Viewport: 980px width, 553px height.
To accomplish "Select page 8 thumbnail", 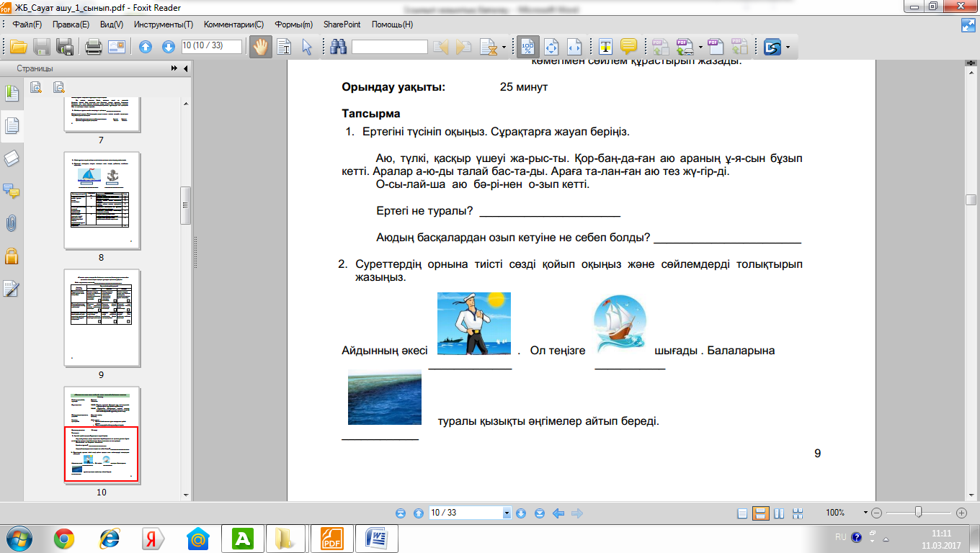I will [x=102, y=199].
